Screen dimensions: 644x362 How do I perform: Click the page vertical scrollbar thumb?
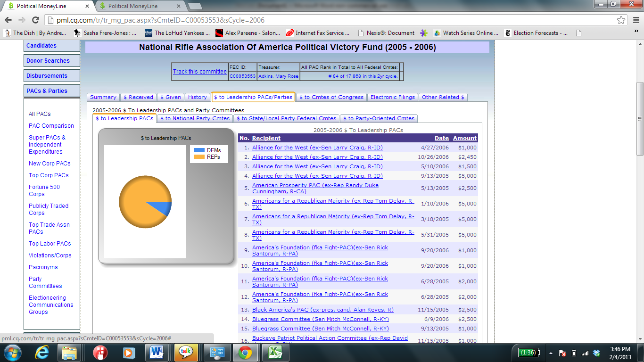pos(640,118)
